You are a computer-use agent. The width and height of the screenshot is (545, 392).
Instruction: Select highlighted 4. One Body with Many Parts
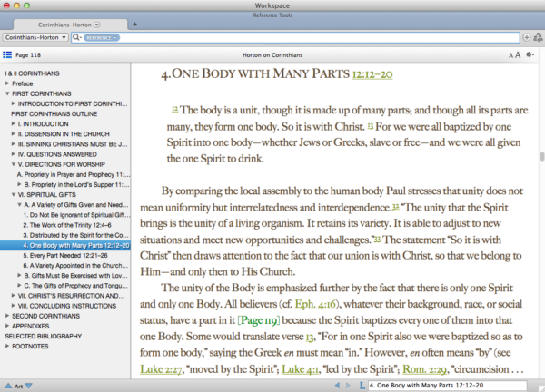(x=65, y=245)
